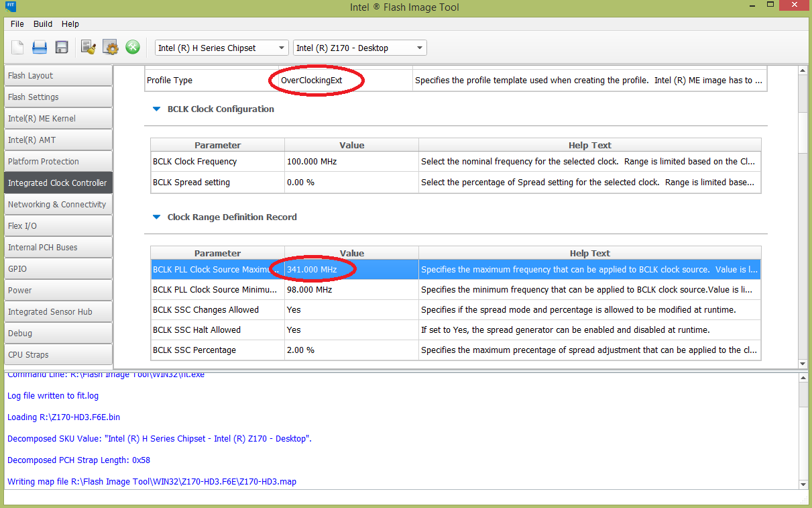Open CPU Straps tab

pos(58,355)
